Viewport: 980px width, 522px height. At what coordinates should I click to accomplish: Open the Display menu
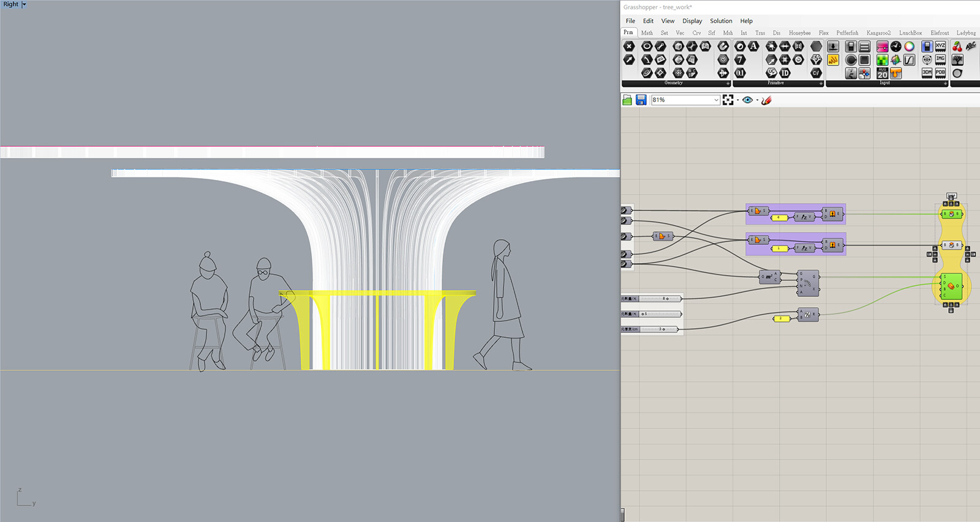click(692, 21)
